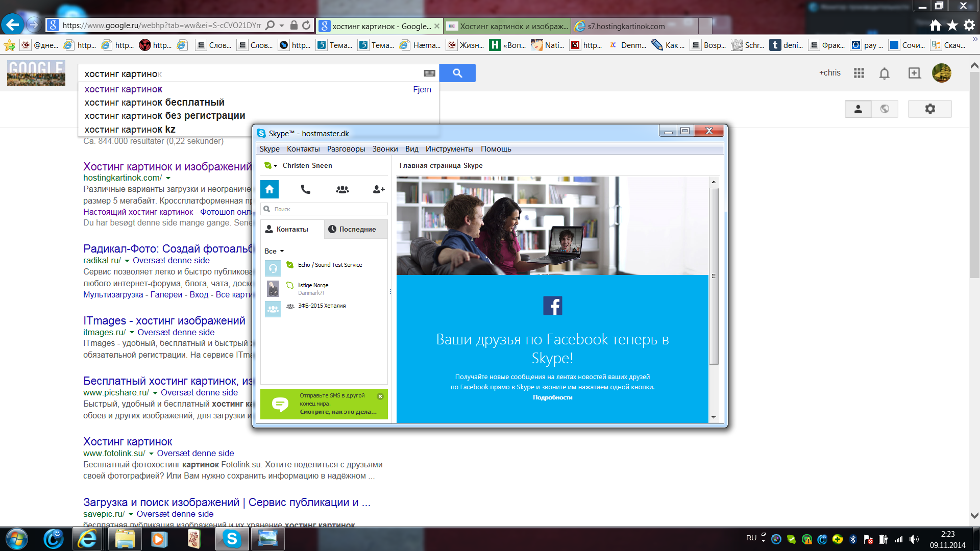Image resolution: width=980 pixels, height=551 pixels.
Task: Click the browser Forward arrow button
Action: click(33, 24)
